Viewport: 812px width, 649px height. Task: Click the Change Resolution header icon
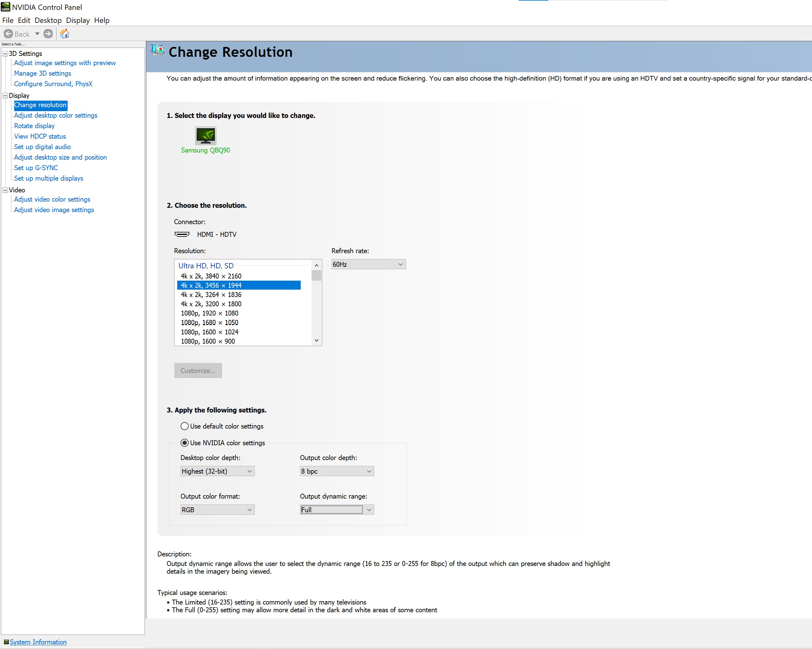157,50
